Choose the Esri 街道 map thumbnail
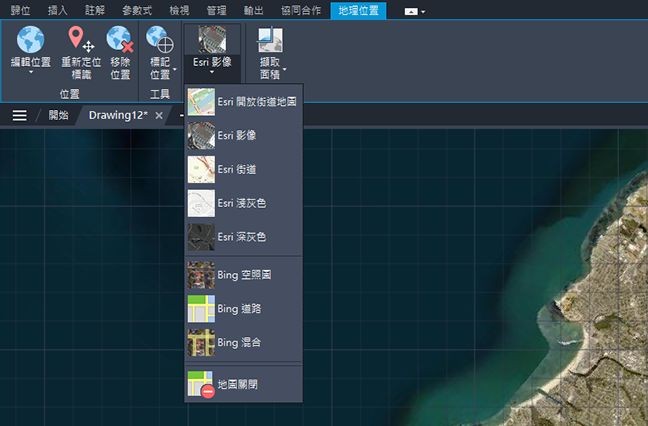This screenshot has width=648, height=426. [x=201, y=169]
